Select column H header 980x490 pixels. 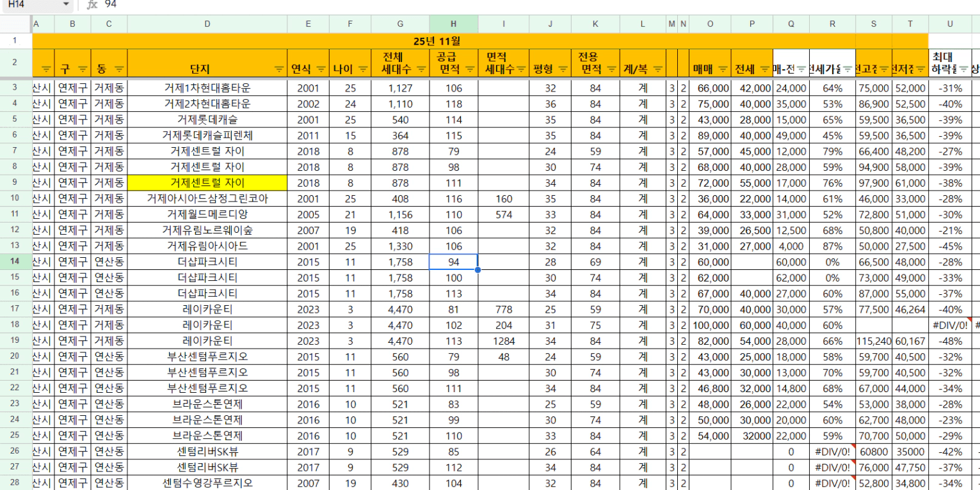[x=453, y=24]
